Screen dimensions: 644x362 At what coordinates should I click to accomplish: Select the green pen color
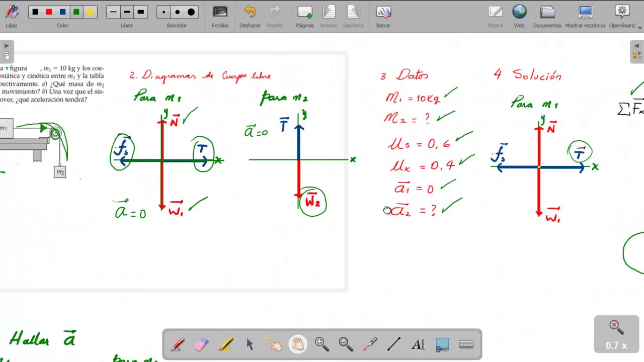(76, 12)
